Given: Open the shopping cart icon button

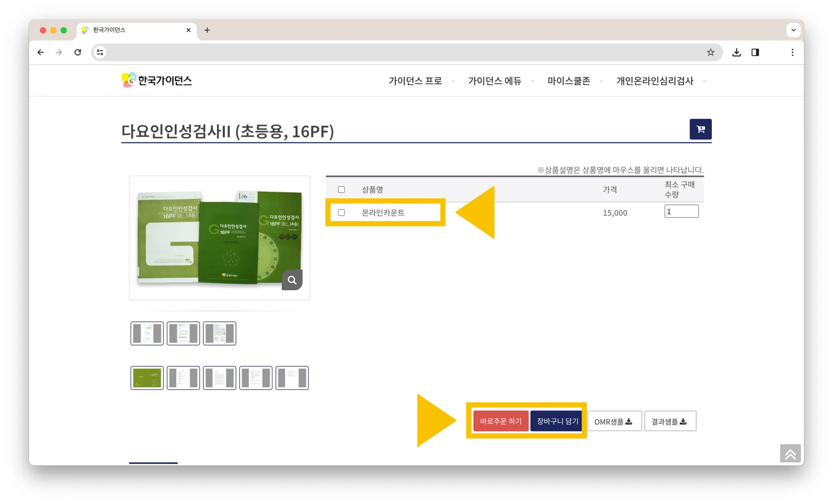Looking at the screenshot, I should point(700,129).
